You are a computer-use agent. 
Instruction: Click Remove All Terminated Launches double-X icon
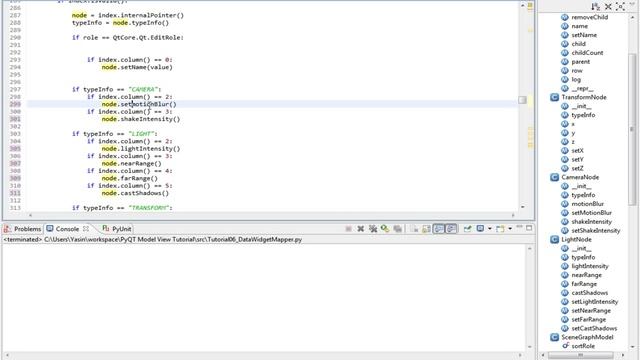pyautogui.click(x=373, y=229)
